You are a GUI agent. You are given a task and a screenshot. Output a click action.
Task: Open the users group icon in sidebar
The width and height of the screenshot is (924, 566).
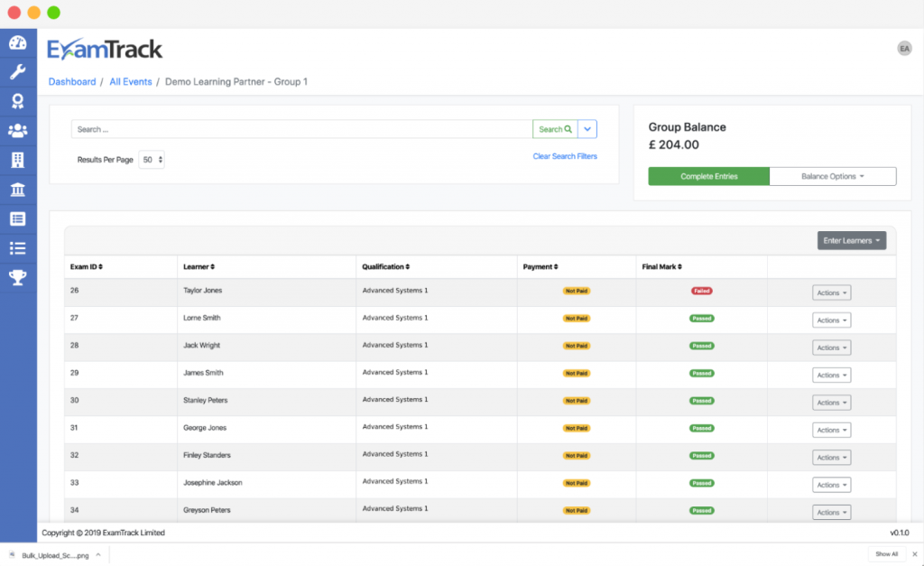pos(18,130)
